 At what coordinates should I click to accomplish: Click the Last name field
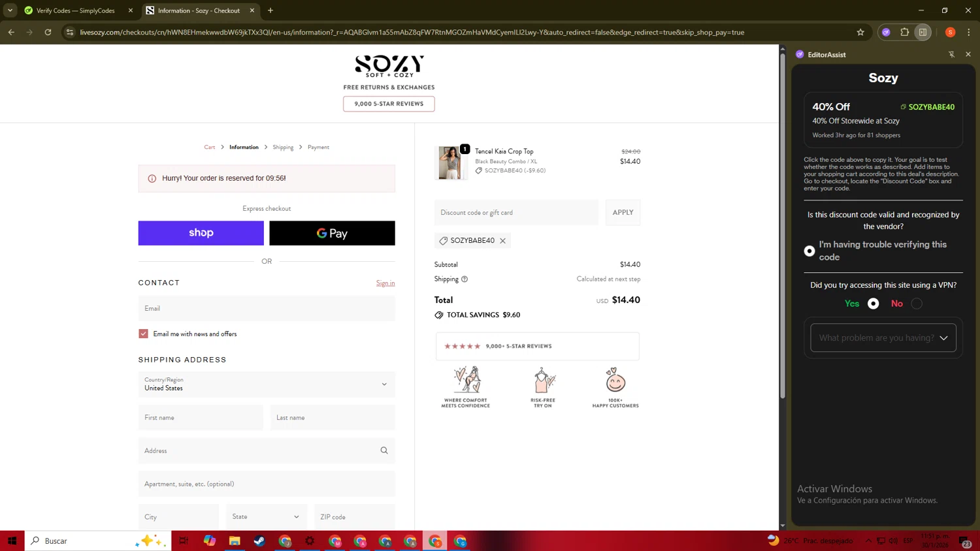pyautogui.click(x=333, y=417)
